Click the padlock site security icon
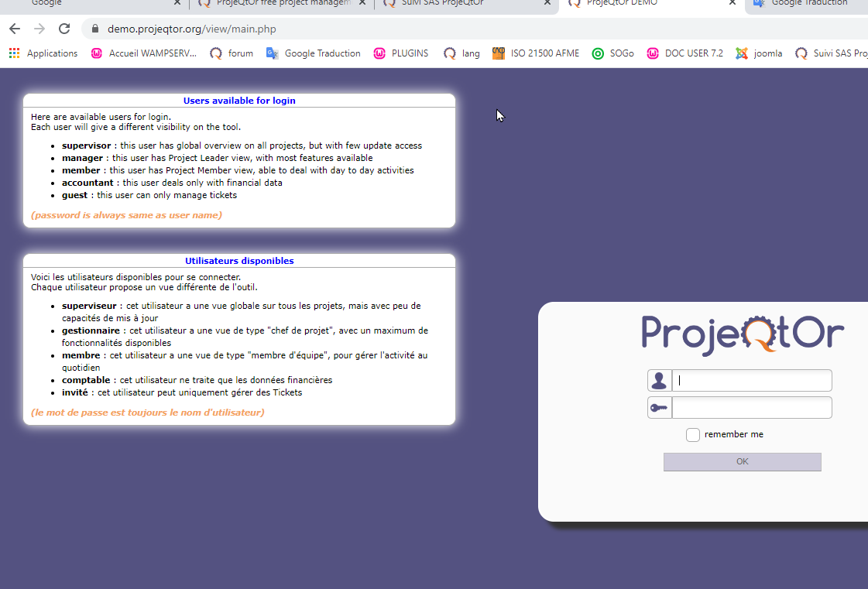 coord(96,29)
